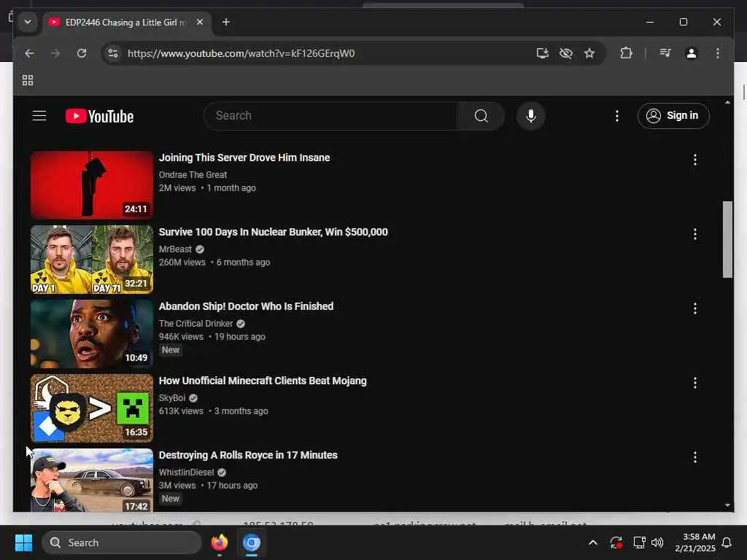Open network status icon in system tray
Viewport: 747px width, 560px height.
click(639, 542)
